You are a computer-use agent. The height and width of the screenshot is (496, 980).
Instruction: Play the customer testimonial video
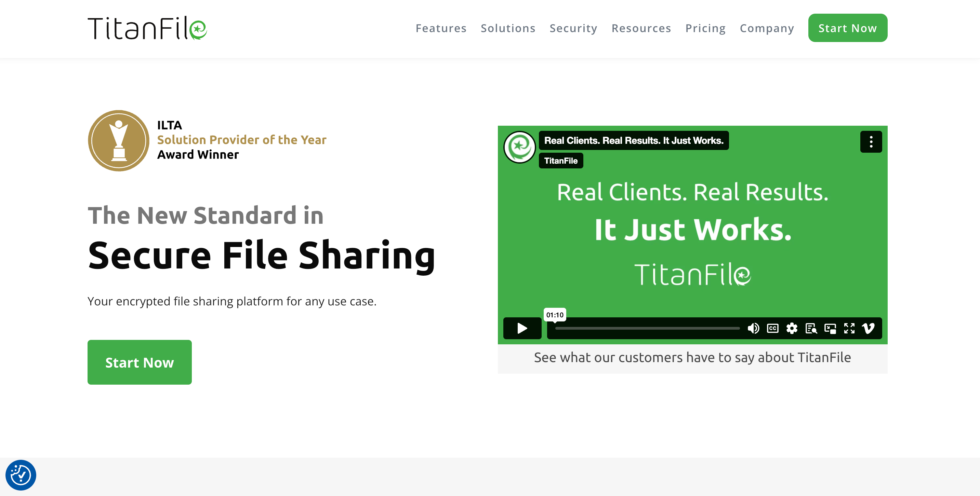click(522, 328)
